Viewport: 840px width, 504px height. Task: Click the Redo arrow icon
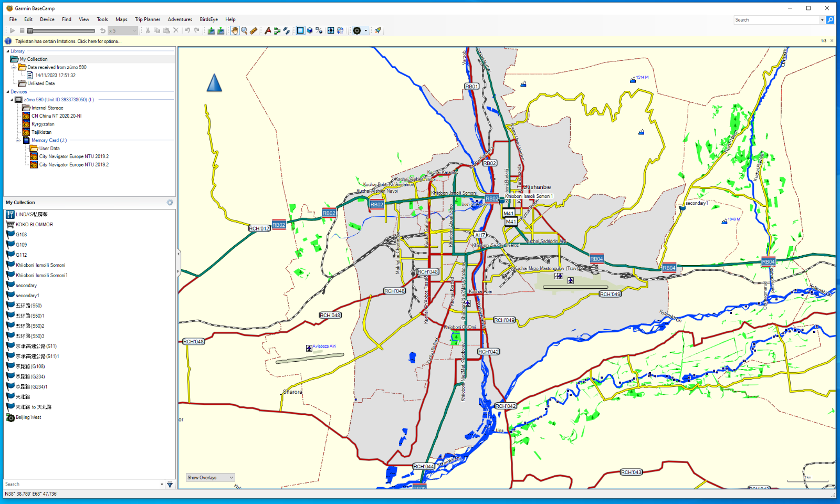(197, 30)
